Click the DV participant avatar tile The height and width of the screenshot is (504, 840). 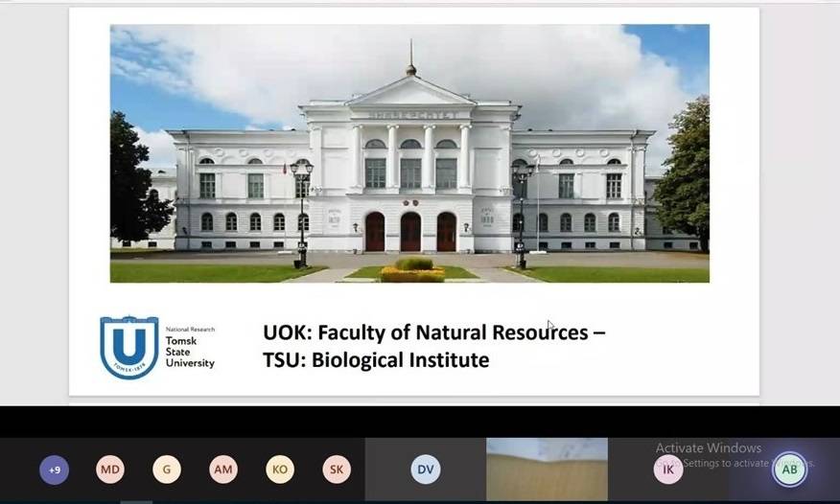point(426,470)
